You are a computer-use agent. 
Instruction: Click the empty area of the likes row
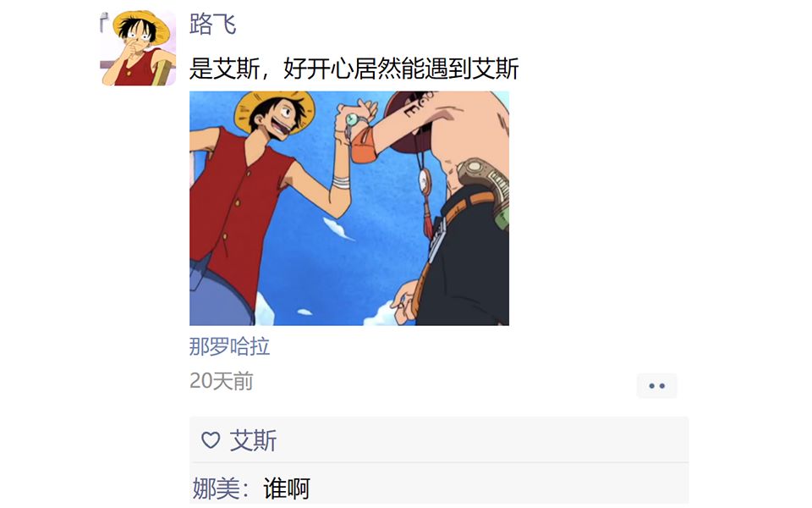coord(481,440)
